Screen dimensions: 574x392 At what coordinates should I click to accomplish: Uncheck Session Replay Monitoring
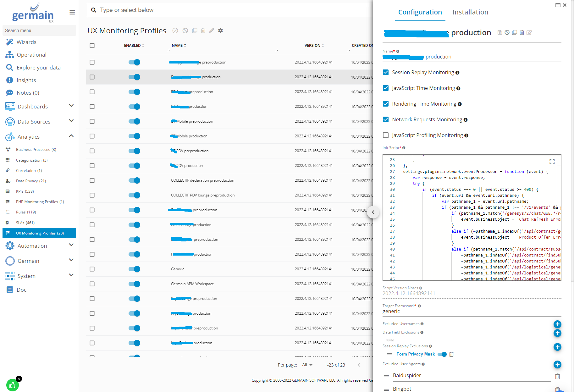tap(386, 72)
